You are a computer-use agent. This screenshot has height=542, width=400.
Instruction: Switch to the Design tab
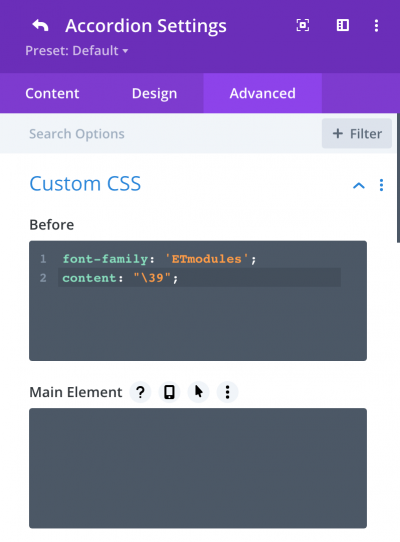click(x=154, y=93)
